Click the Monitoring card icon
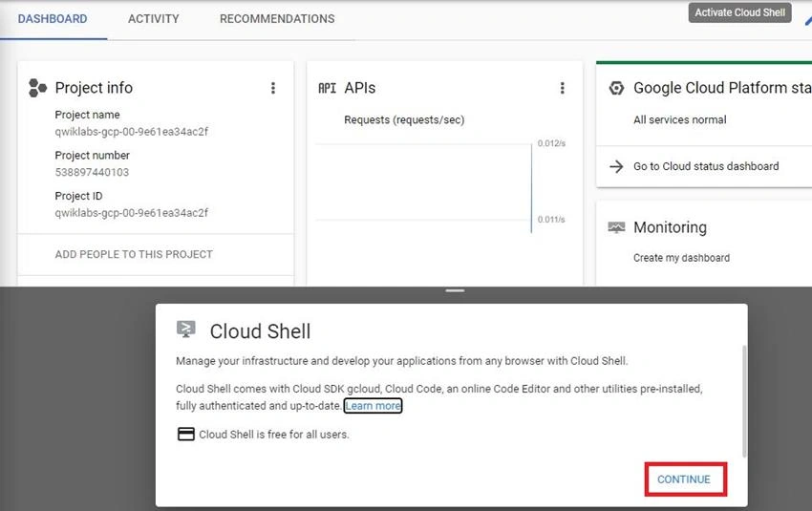Viewport: 812px width, 511px height. [x=616, y=227]
